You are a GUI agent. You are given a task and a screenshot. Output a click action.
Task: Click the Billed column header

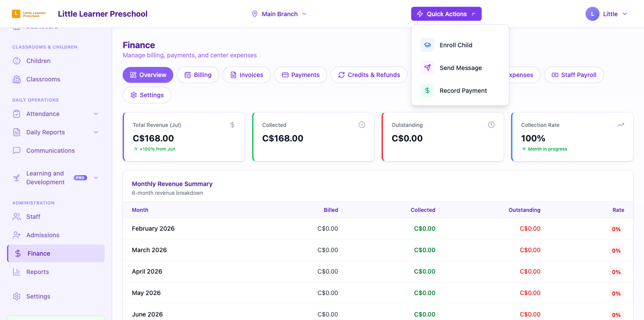tap(331, 210)
